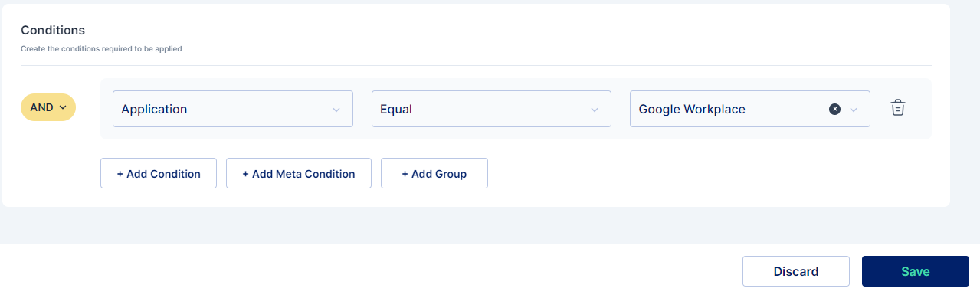The width and height of the screenshot is (980, 295).
Task: Add a meta condition
Action: [x=299, y=173]
